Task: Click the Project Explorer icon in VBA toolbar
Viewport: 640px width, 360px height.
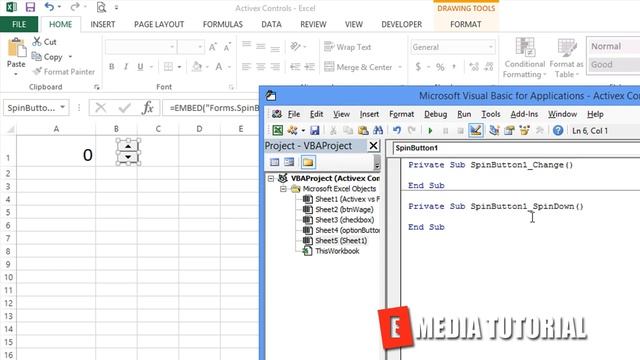Action: coord(494,130)
